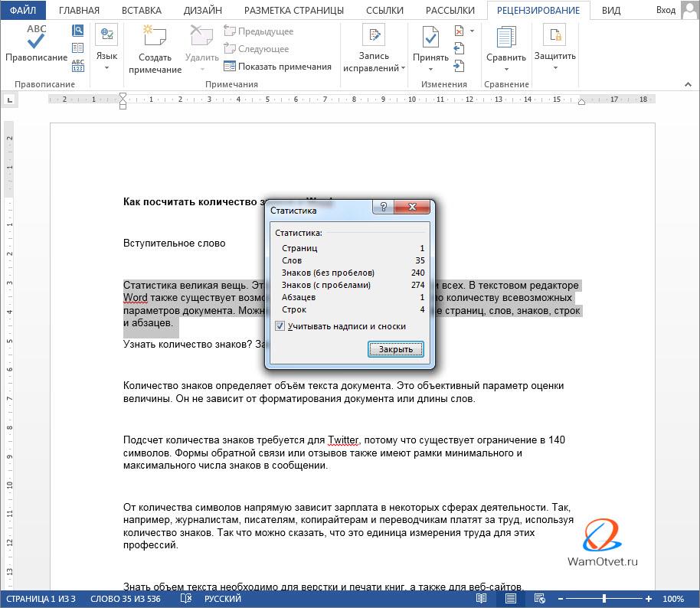Uncheck Учитывать надписи и сноски
The height and width of the screenshot is (608, 700).
click(280, 326)
